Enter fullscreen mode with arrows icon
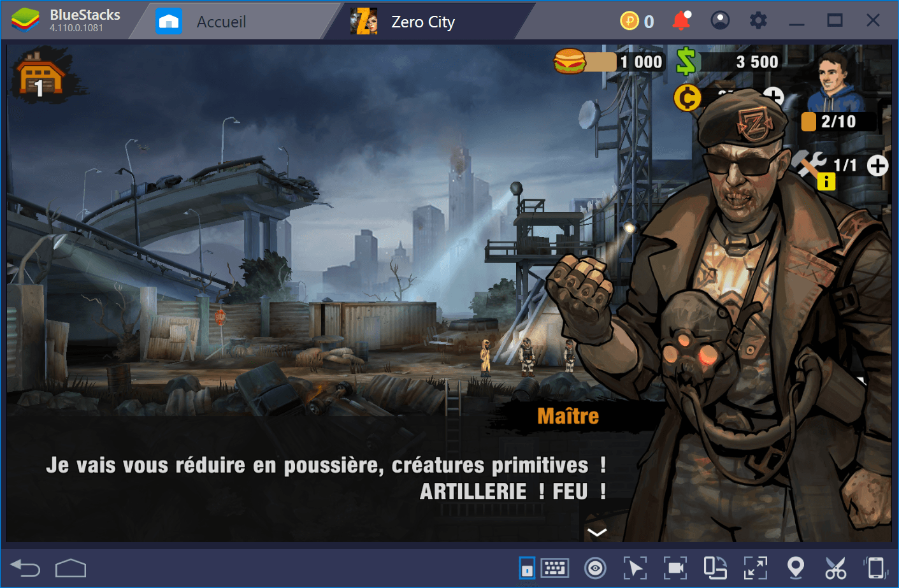This screenshot has height=588, width=899. pos(756,568)
